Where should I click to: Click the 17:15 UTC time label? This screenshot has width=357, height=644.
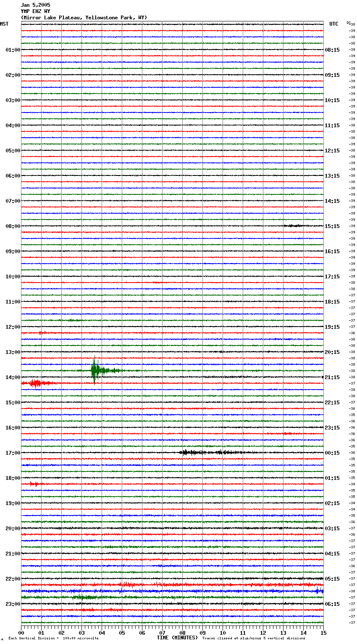tap(332, 277)
